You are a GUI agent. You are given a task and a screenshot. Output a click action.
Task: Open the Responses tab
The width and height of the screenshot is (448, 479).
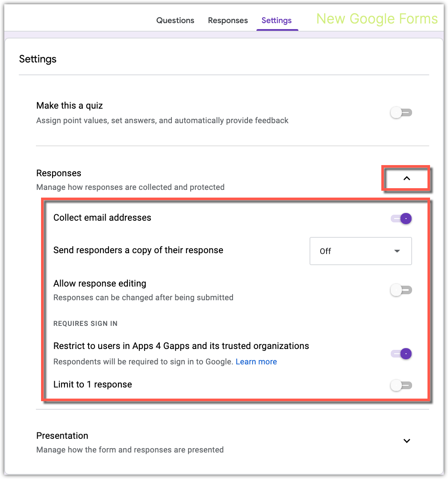pyautogui.click(x=227, y=20)
